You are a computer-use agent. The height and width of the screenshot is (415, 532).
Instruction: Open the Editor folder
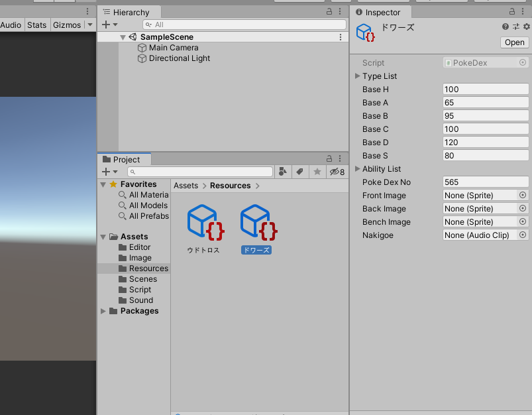[x=134, y=247]
